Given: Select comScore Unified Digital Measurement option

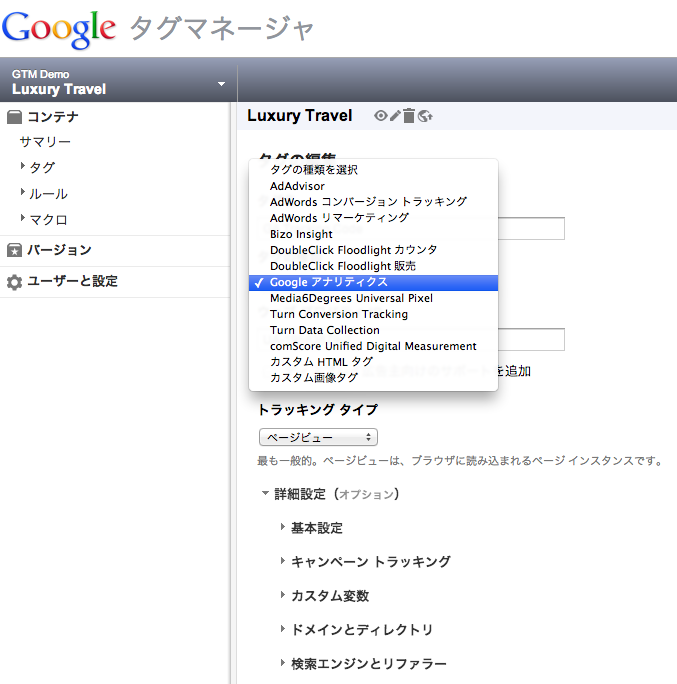Looking at the screenshot, I should click(373, 346).
